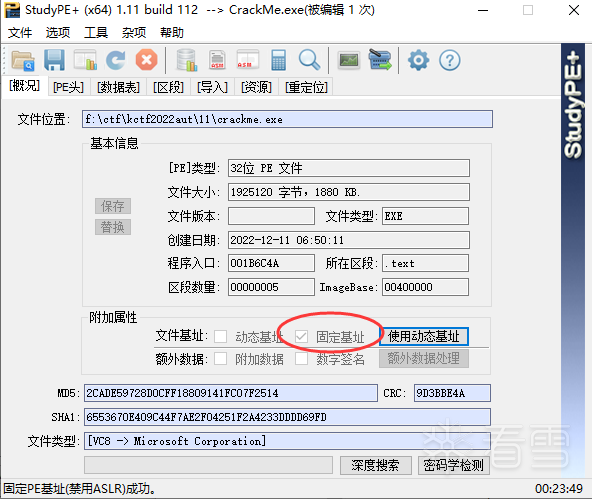Image resolution: width=592 pixels, height=499 pixels.
Task: Click the 00:23:49 time in status bar
Action: pyautogui.click(x=558, y=489)
